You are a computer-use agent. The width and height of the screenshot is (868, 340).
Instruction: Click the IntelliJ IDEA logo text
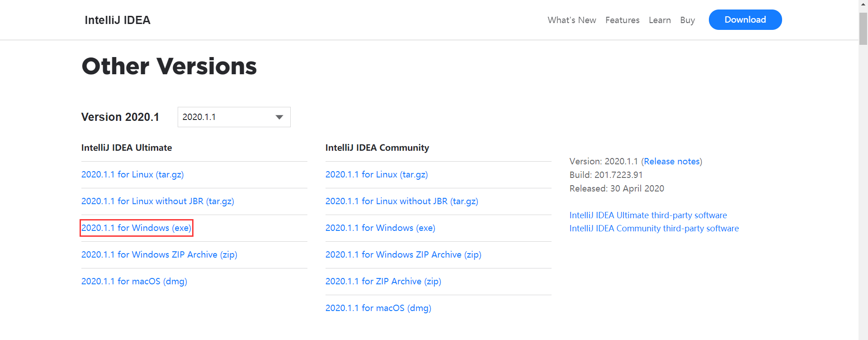click(x=118, y=20)
